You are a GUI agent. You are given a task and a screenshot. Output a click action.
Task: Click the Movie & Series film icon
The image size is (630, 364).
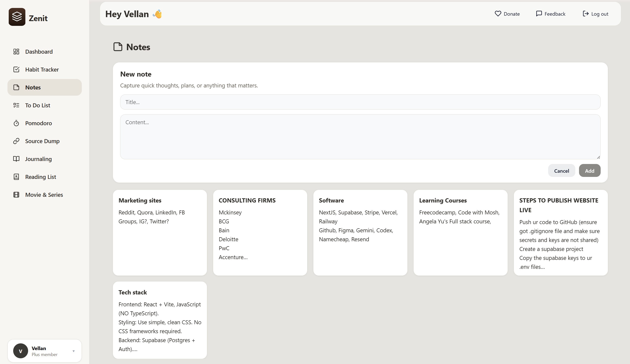pos(16,195)
